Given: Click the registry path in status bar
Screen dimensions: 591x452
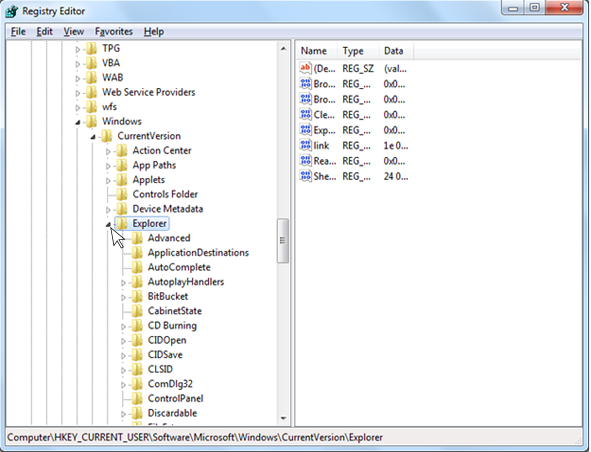Looking at the screenshot, I should (195, 437).
